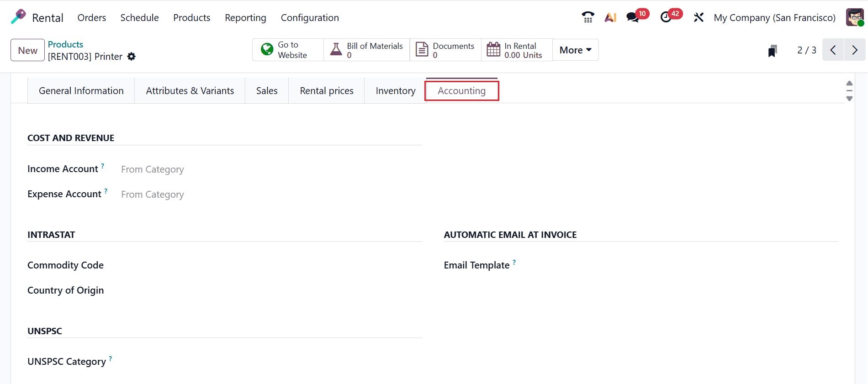Click the scroll up arrow at right
868x384 pixels.
pyautogui.click(x=849, y=83)
